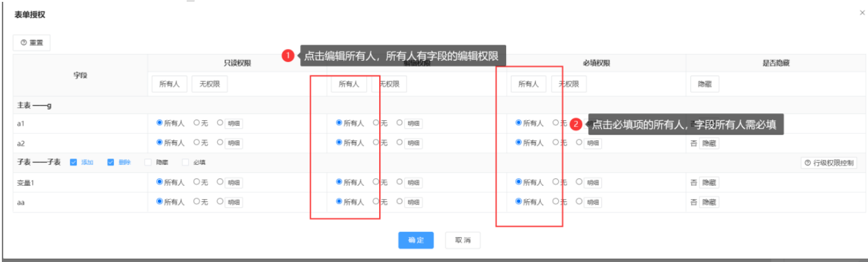This screenshot has width=868, height=262.
Task: Click 隐藏 button under 是否隐藏 header
Action: [x=705, y=84]
